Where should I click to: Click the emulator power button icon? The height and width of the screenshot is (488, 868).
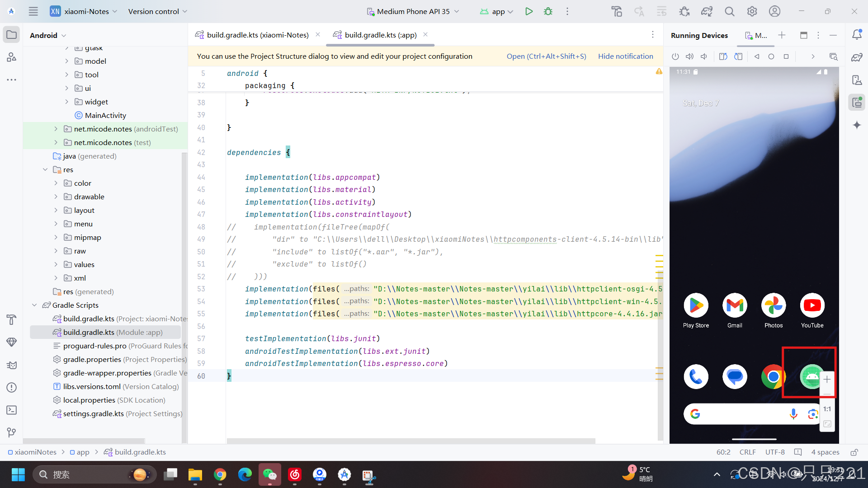point(675,56)
